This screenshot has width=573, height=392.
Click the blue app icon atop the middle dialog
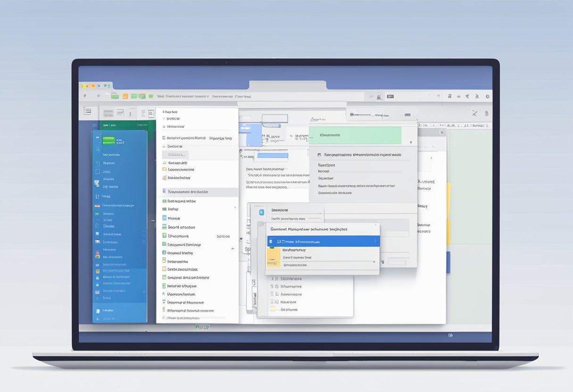pyautogui.click(x=261, y=212)
